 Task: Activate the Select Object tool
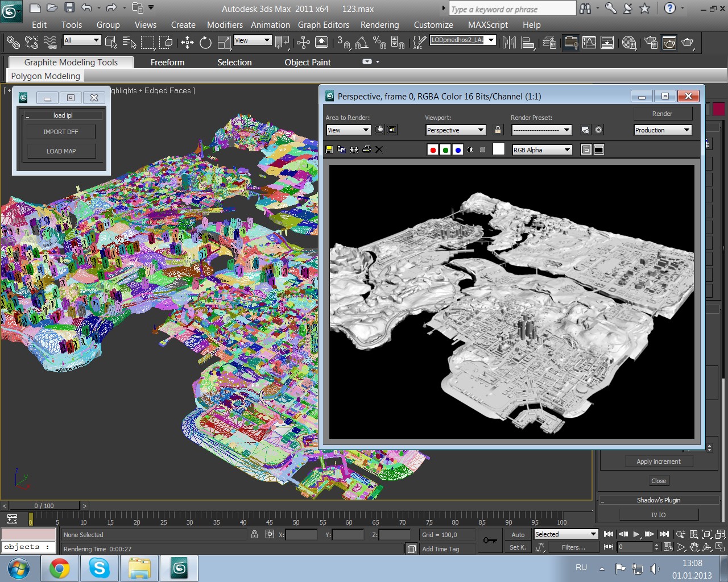coord(111,42)
